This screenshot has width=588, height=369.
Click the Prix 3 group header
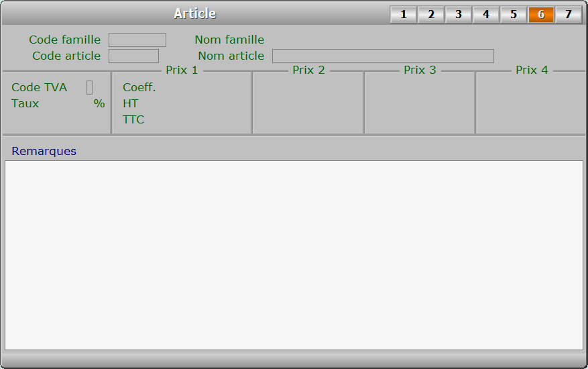click(x=420, y=70)
